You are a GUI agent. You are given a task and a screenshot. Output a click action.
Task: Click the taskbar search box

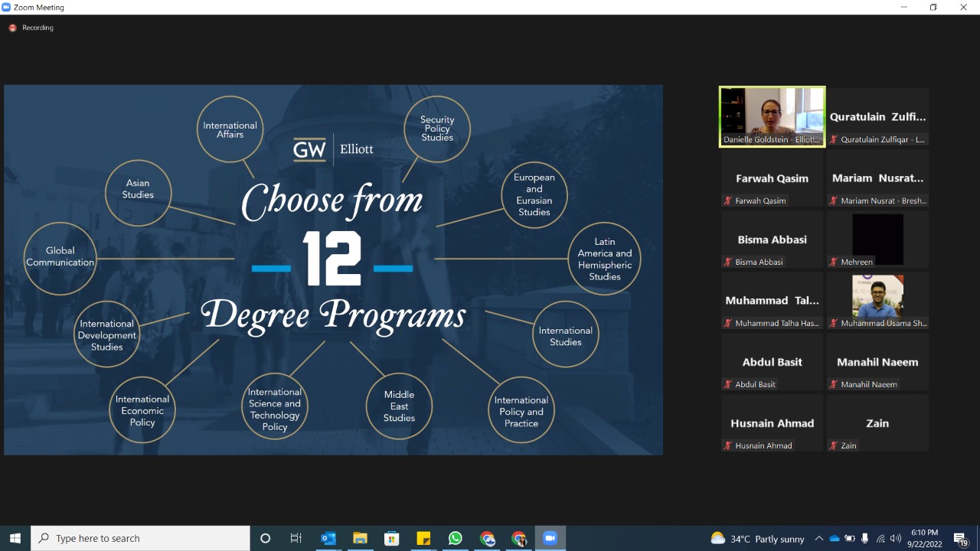141,539
